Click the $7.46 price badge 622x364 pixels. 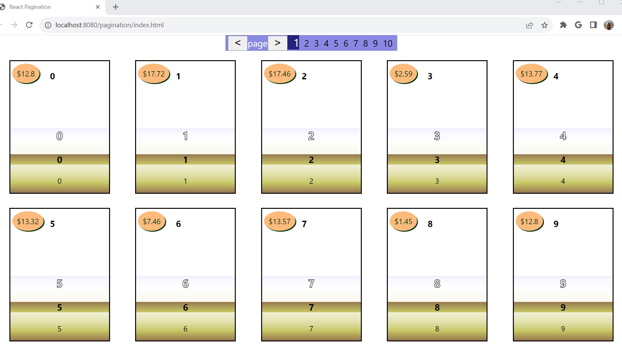[152, 222]
